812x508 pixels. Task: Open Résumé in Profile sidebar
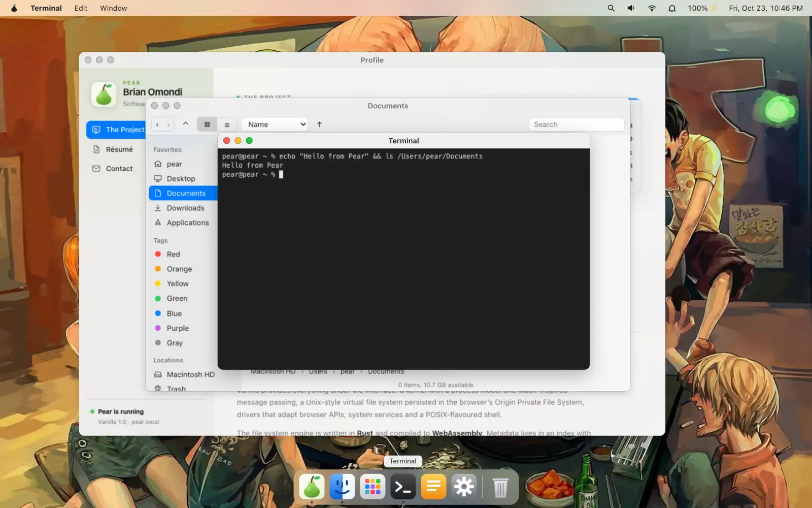(119, 149)
